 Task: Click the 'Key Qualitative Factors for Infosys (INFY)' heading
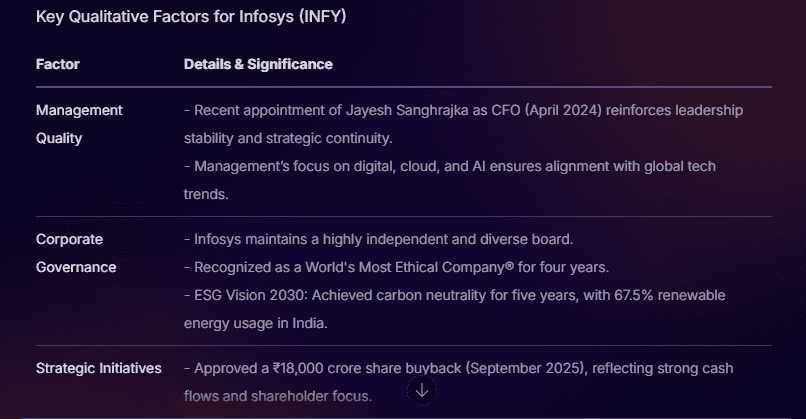tap(191, 16)
